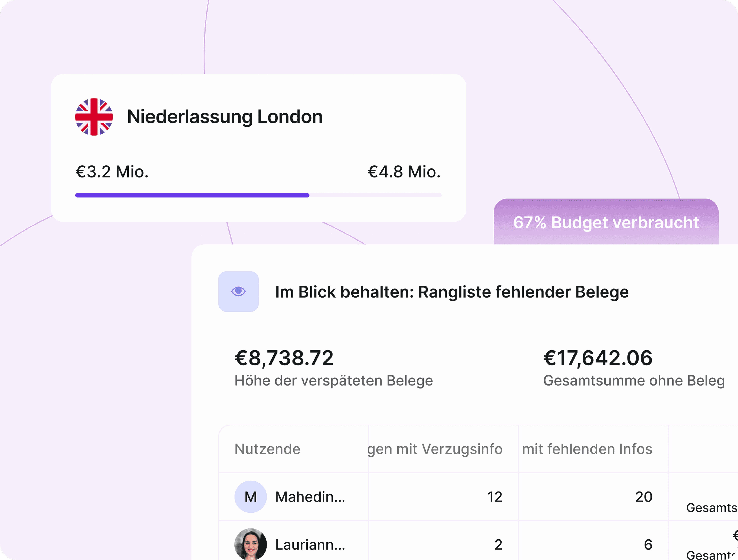Click the UK flag icon
Viewport: 738px width, 560px height.
point(94,117)
